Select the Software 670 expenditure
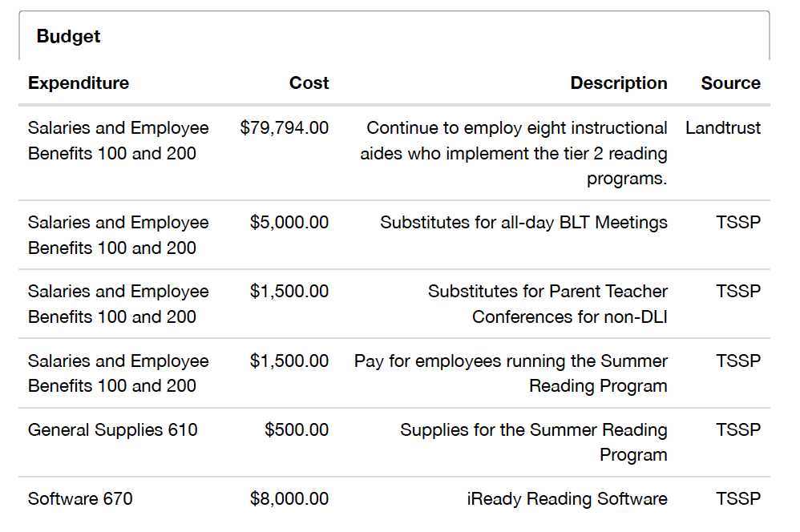Screen dimensions: 800x532 point(80,499)
